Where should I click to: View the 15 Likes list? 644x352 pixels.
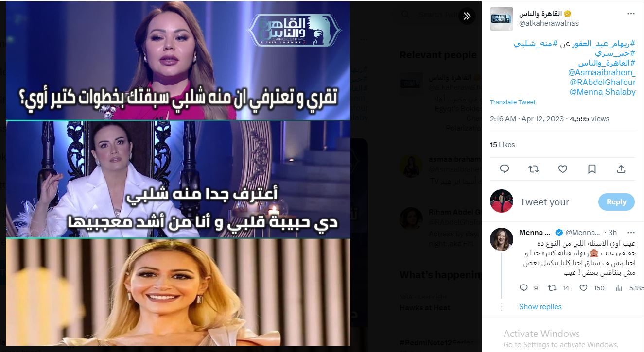[x=502, y=145]
